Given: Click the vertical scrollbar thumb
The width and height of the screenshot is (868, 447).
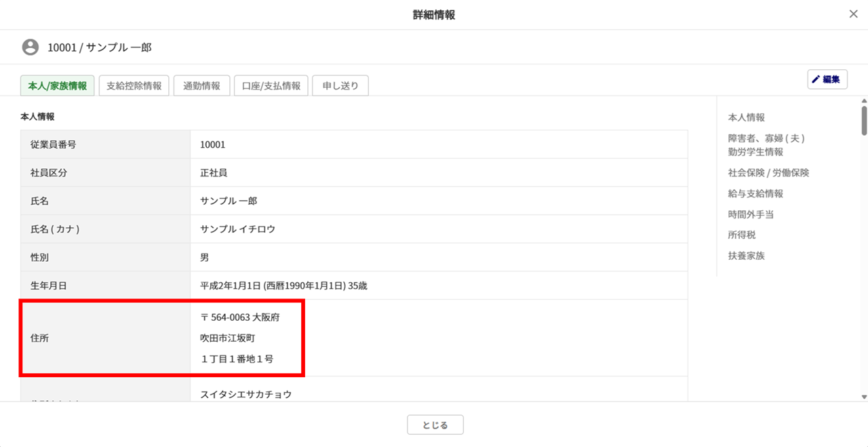Looking at the screenshot, I should coord(864,121).
